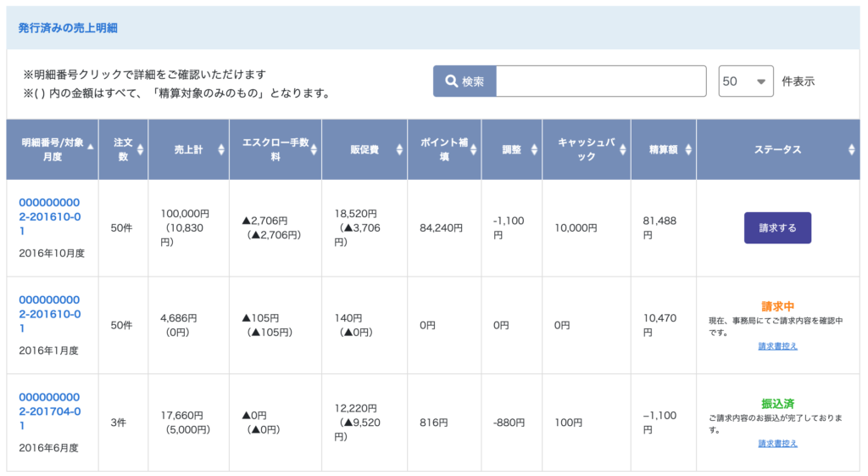
Task: Focus the search text field
Action: [601, 81]
